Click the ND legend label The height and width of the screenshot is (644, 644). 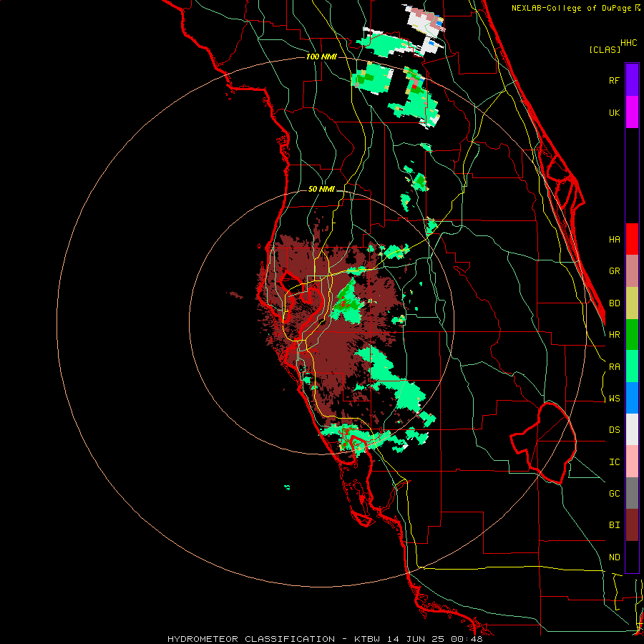coord(614,557)
